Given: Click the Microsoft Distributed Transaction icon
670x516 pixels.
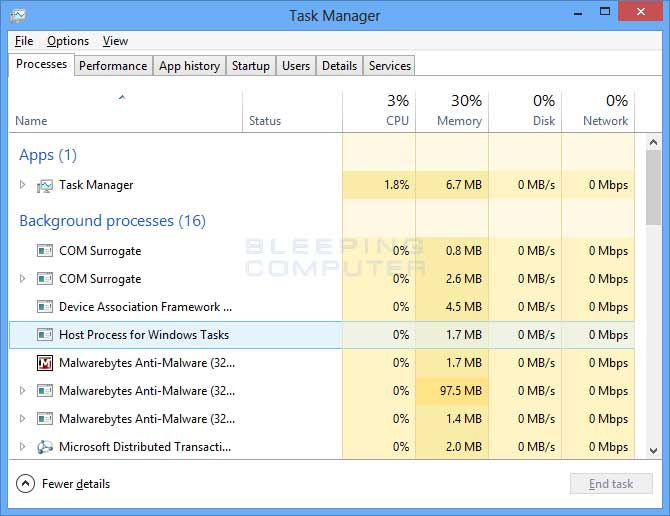Looking at the screenshot, I should click(45, 447).
